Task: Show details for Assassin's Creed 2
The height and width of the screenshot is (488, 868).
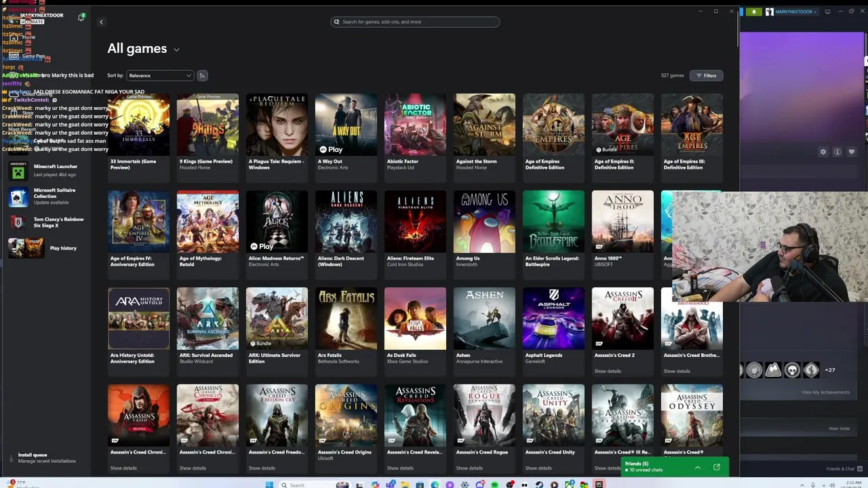Action: (608, 371)
